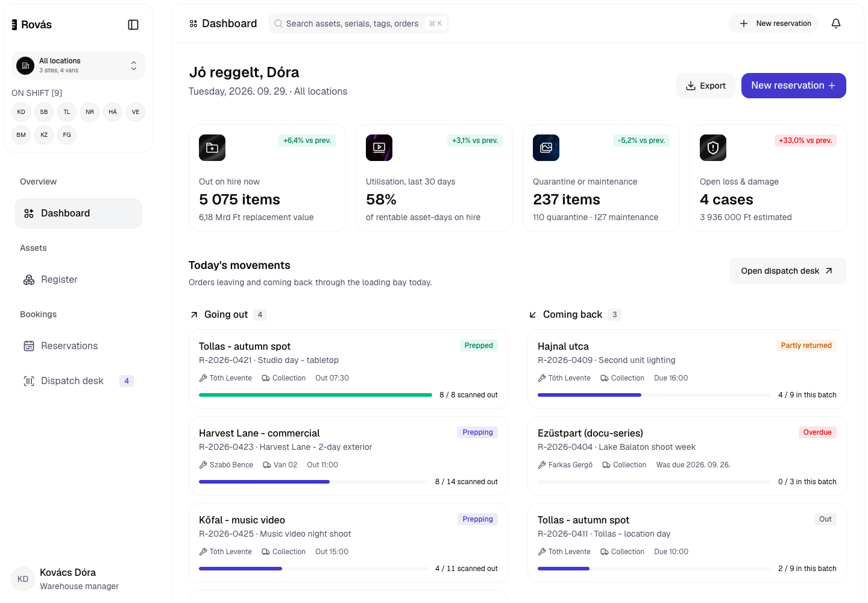Screen dimensions: 868x603
Task: Open Reservations in sidebar
Action: click(78, 346)
